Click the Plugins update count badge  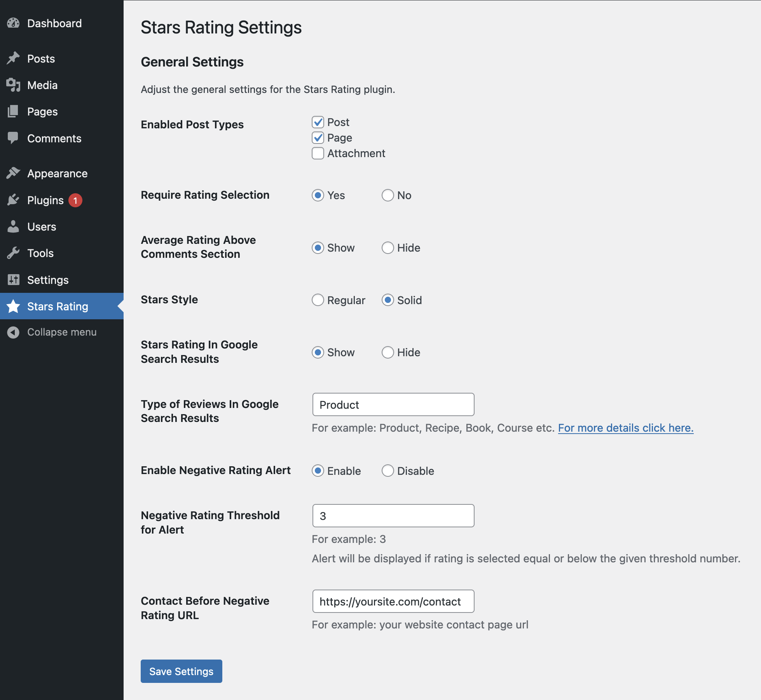(x=75, y=200)
